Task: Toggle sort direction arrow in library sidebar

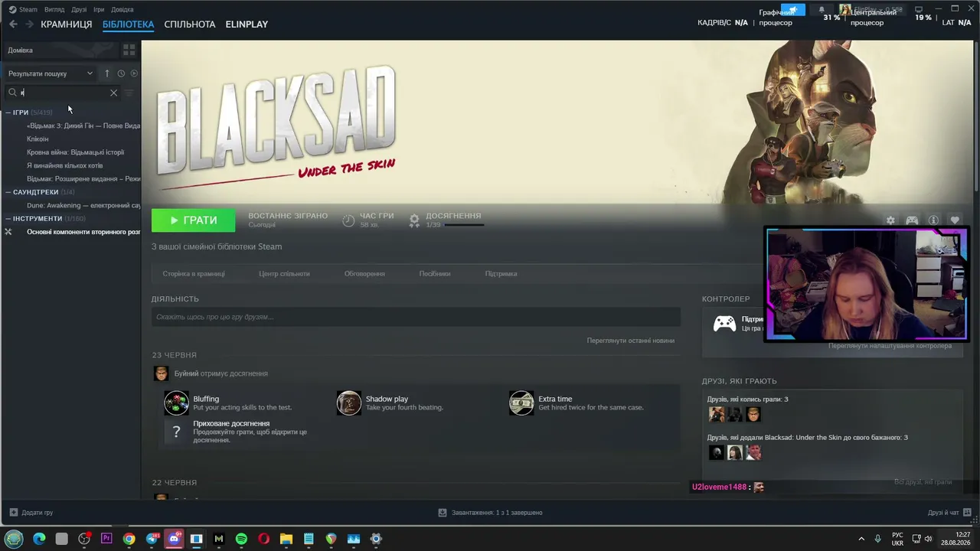Action: tap(107, 73)
